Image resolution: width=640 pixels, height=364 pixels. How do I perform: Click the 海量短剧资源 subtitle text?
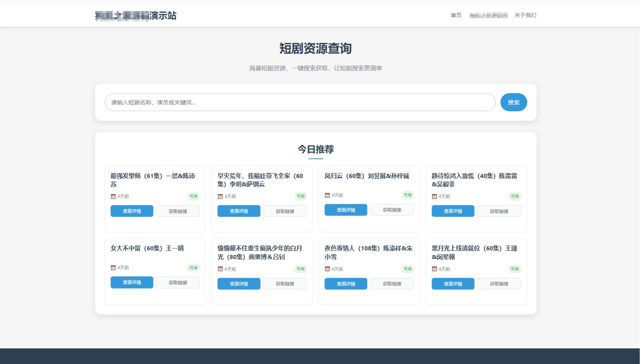[316, 68]
